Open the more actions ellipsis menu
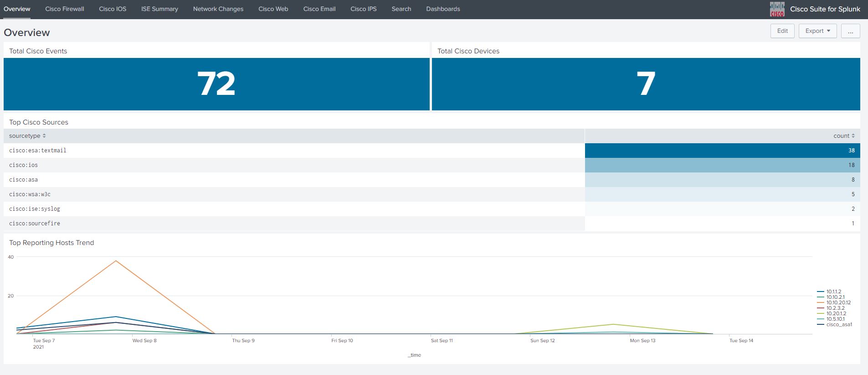 point(851,31)
